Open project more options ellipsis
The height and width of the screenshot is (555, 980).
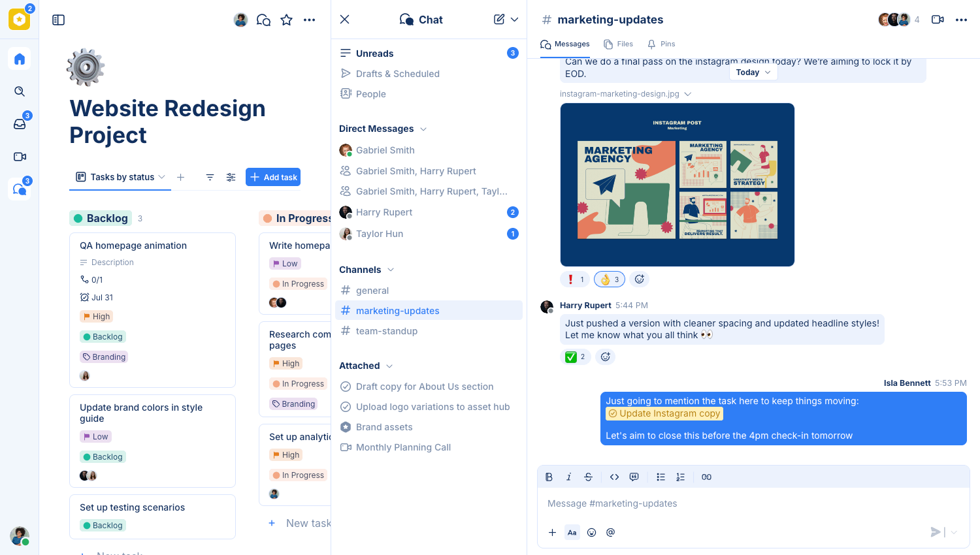(x=310, y=20)
